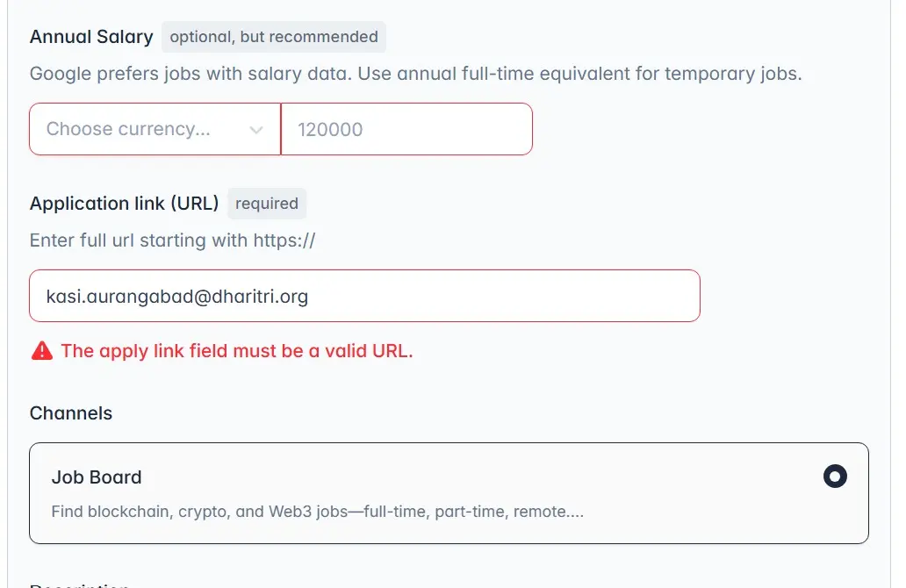
Task: Click the partially visible Description label
Action: pos(80,584)
